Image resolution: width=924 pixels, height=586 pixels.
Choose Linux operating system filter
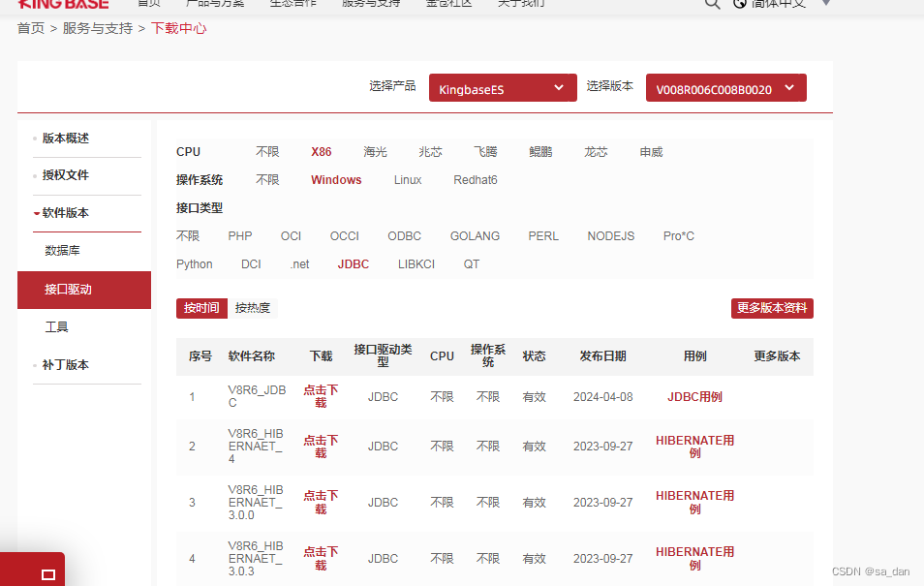pyautogui.click(x=408, y=180)
